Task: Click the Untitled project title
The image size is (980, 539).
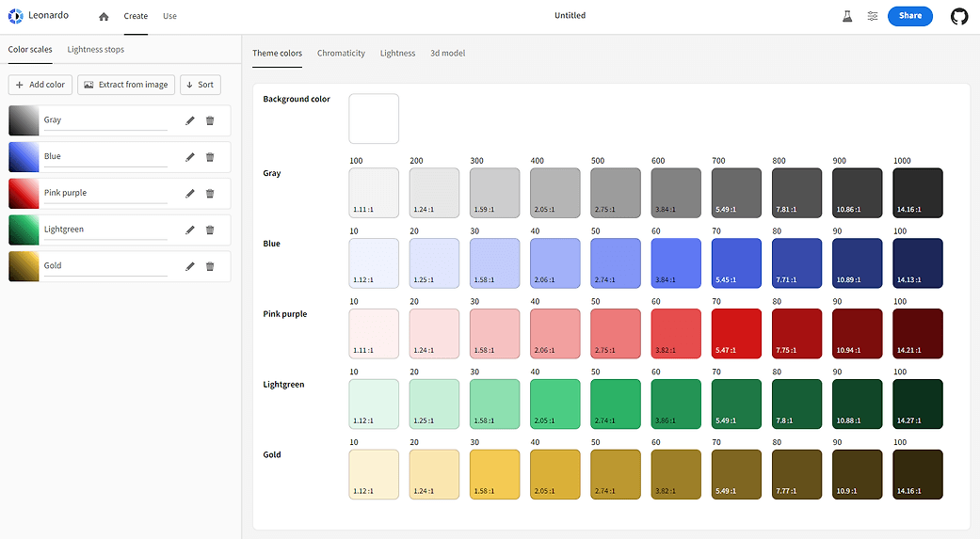Action: pyautogui.click(x=570, y=16)
